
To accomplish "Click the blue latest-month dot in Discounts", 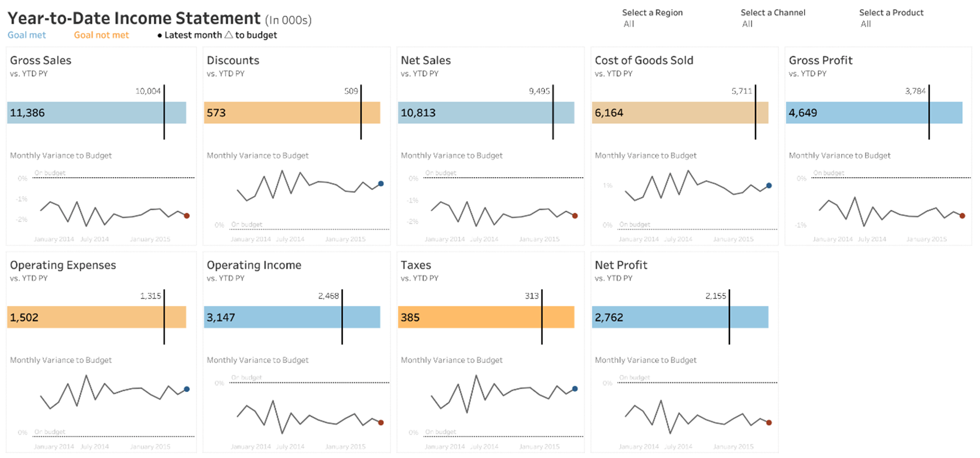I will pyautogui.click(x=381, y=184).
